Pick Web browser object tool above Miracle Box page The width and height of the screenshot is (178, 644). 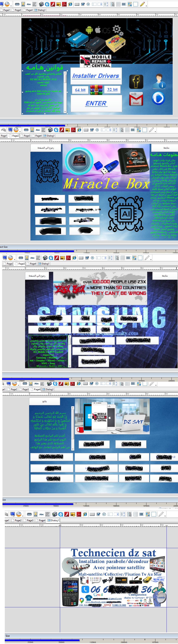click(x=79, y=130)
